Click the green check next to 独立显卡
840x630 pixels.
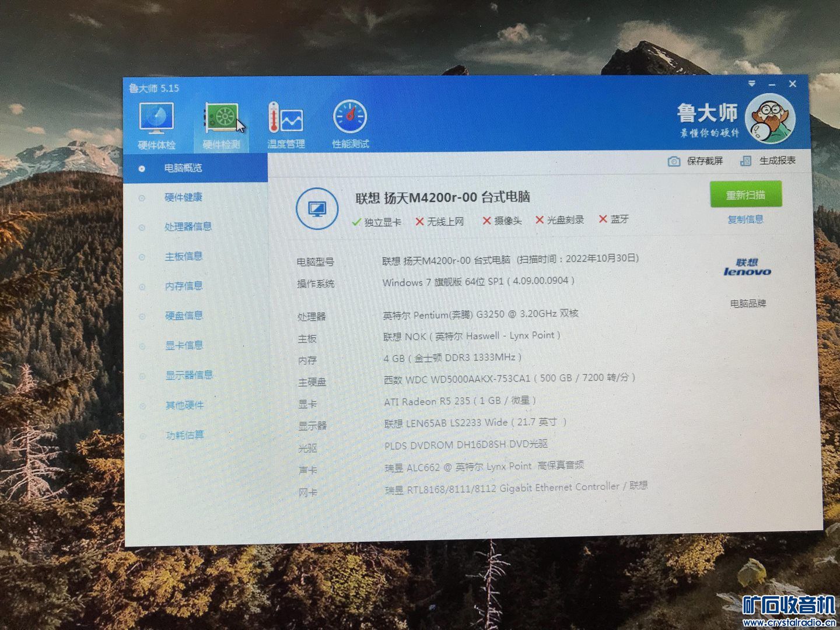pos(356,222)
